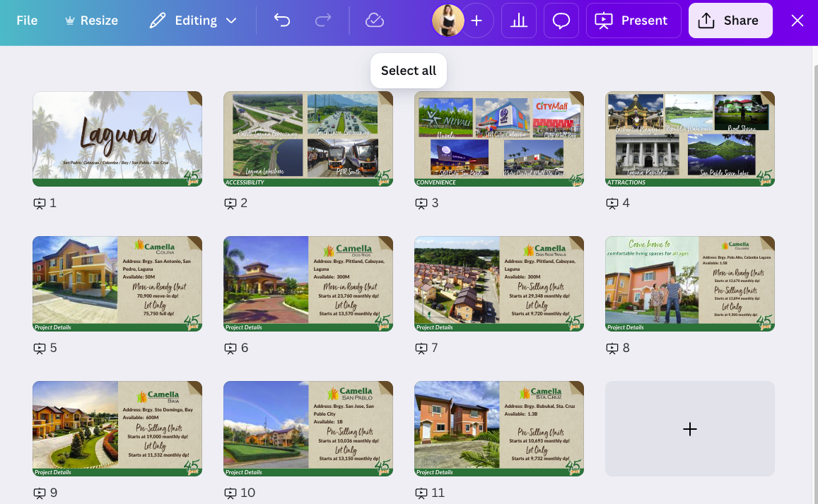Click the Share button
This screenshot has height=504, width=818.
[730, 20]
